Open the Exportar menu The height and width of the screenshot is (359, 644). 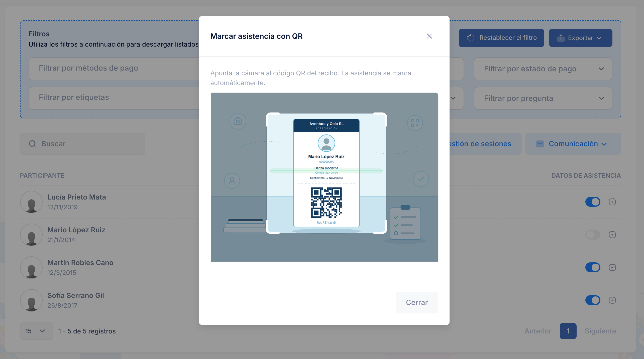(x=580, y=38)
